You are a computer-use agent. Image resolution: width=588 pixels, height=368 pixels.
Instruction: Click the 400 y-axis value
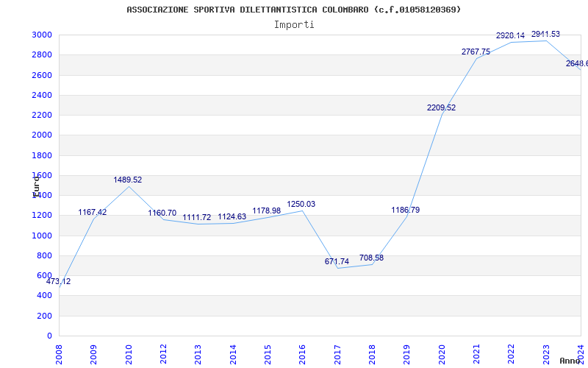pos(44,296)
